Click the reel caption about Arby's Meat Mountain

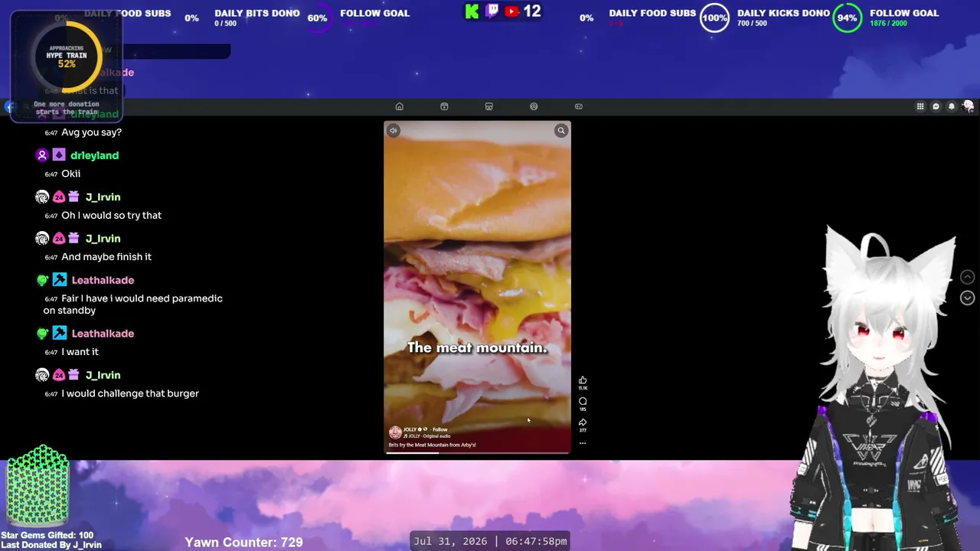tap(433, 445)
